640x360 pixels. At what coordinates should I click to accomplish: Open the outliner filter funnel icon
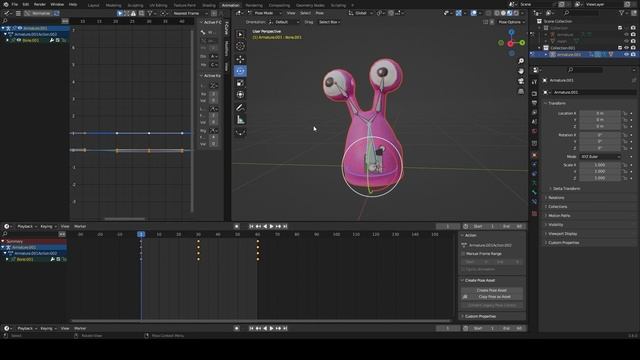(x=621, y=13)
